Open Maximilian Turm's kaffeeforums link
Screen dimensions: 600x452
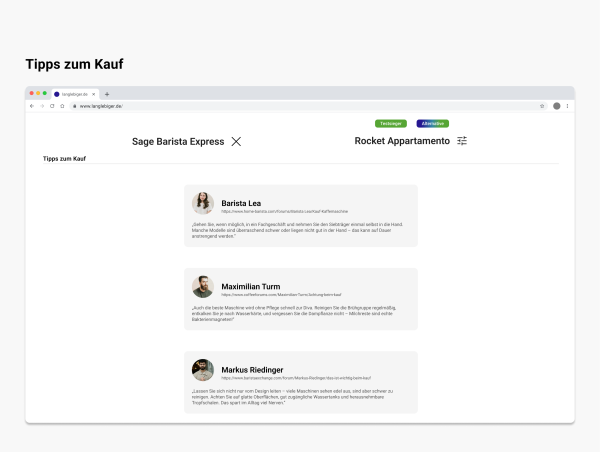pos(281,295)
